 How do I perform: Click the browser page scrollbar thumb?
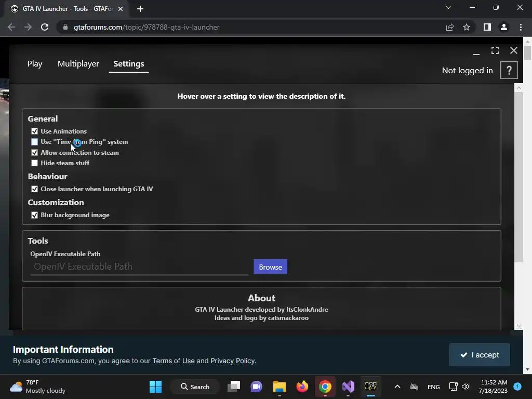[x=527, y=52]
